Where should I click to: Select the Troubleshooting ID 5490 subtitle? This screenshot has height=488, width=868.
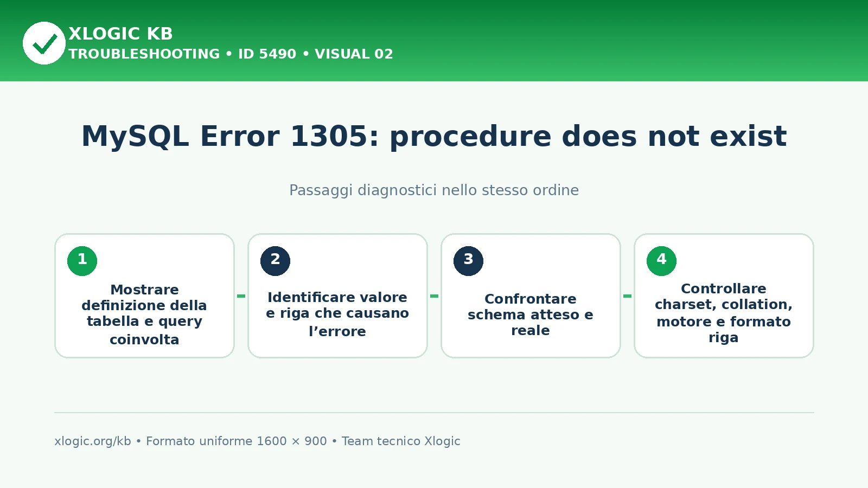231,54
